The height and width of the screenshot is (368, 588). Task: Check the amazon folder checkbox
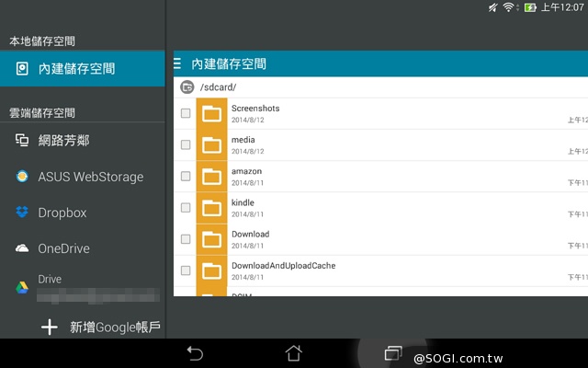tap(186, 176)
